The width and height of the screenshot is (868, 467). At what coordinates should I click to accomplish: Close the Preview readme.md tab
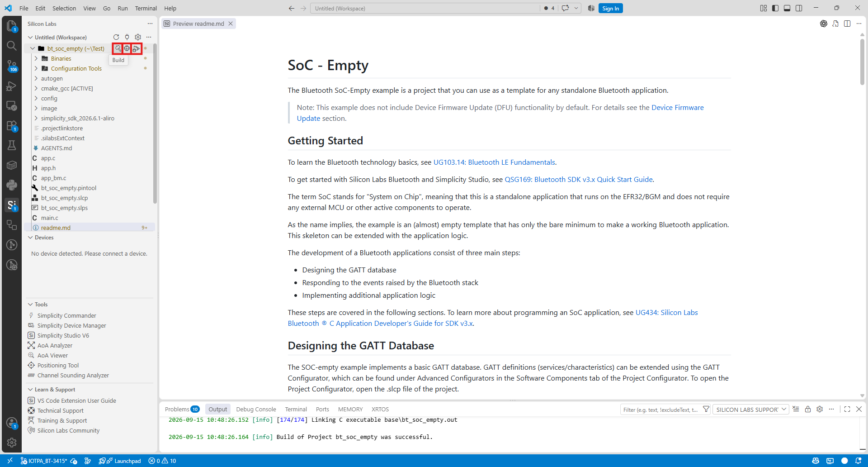(x=231, y=24)
